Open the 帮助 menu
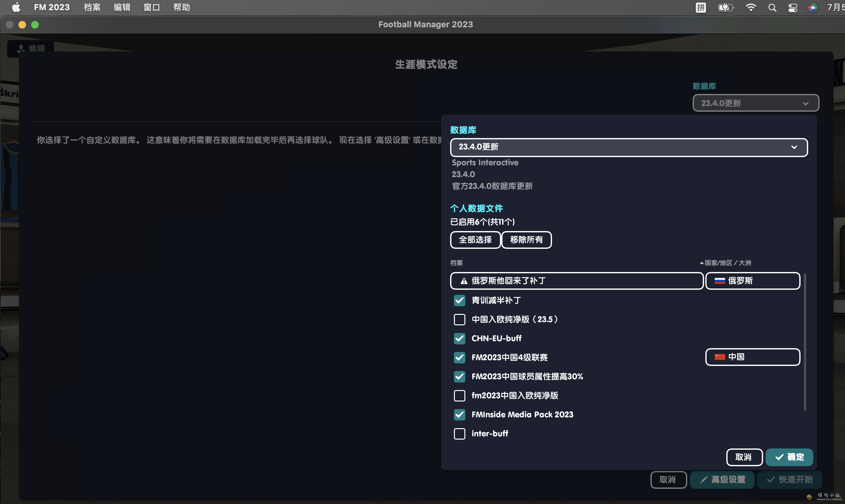Image resolution: width=845 pixels, height=504 pixels. coord(181,7)
